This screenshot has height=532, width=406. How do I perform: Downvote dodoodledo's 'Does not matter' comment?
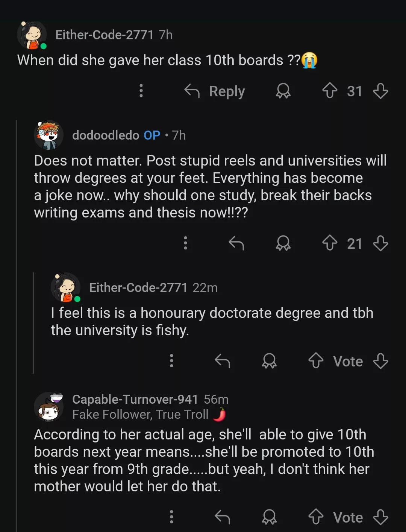380,243
